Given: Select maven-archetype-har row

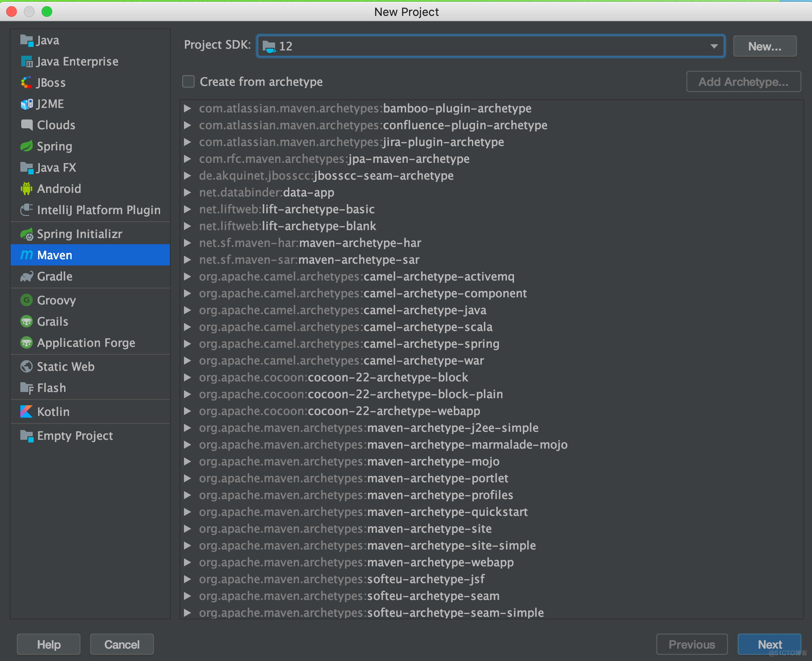Looking at the screenshot, I should [492, 243].
